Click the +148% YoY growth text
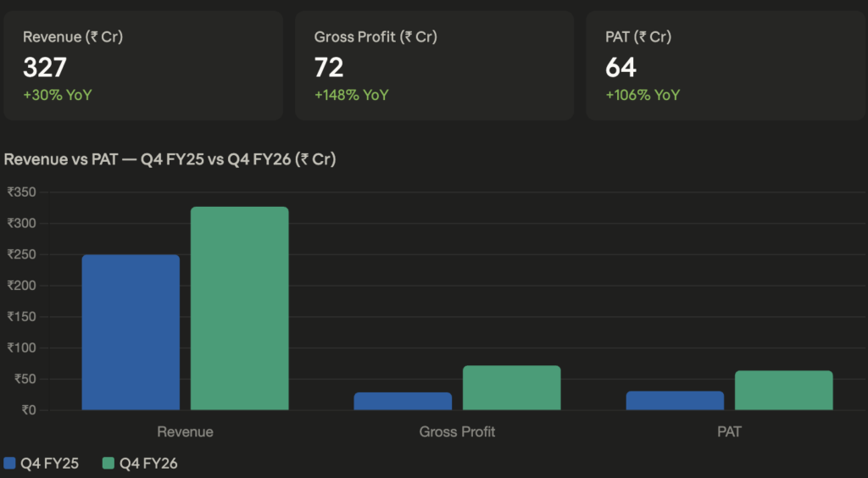The width and height of the screenshot is (868, 478). point(351,95)
